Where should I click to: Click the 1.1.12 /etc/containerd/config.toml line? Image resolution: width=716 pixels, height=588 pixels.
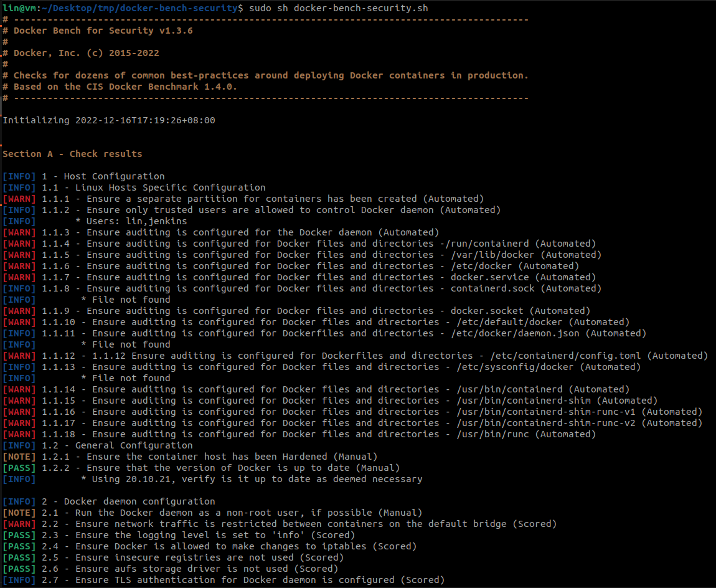pyautogui.click(x=356, y=356)
